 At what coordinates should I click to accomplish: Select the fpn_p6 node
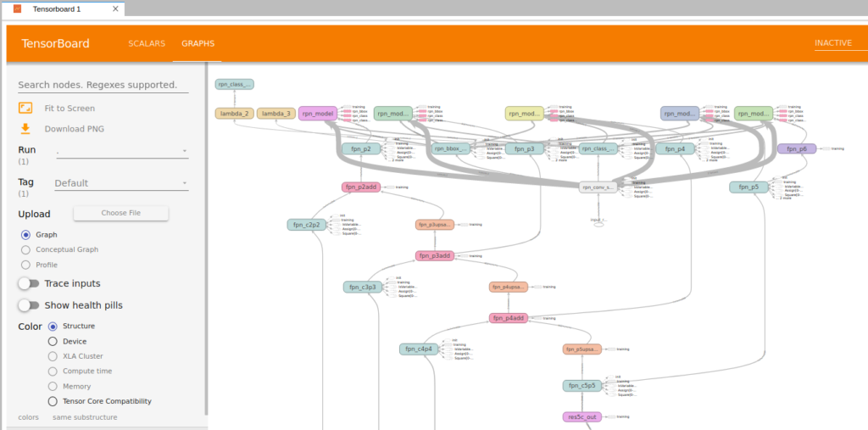[797, 148]
